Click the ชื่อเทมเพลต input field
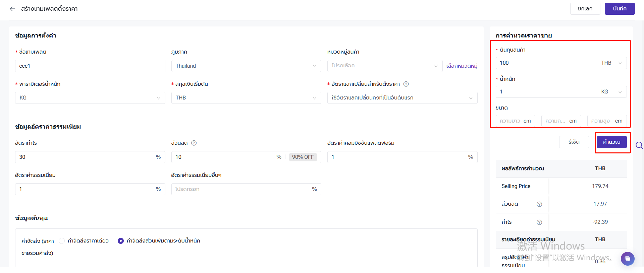This screenshot has width=644, height=273. [x=90, y=66]
